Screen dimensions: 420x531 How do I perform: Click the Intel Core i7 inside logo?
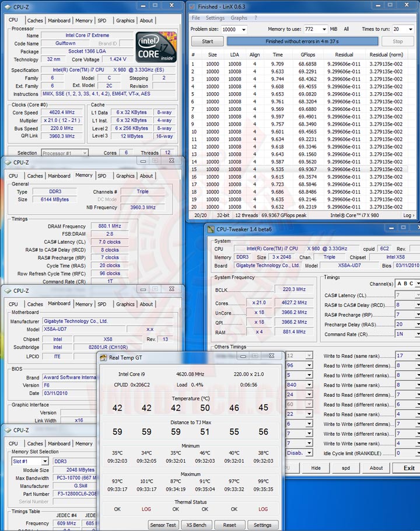pyautogui.click(x=156, y=47)
